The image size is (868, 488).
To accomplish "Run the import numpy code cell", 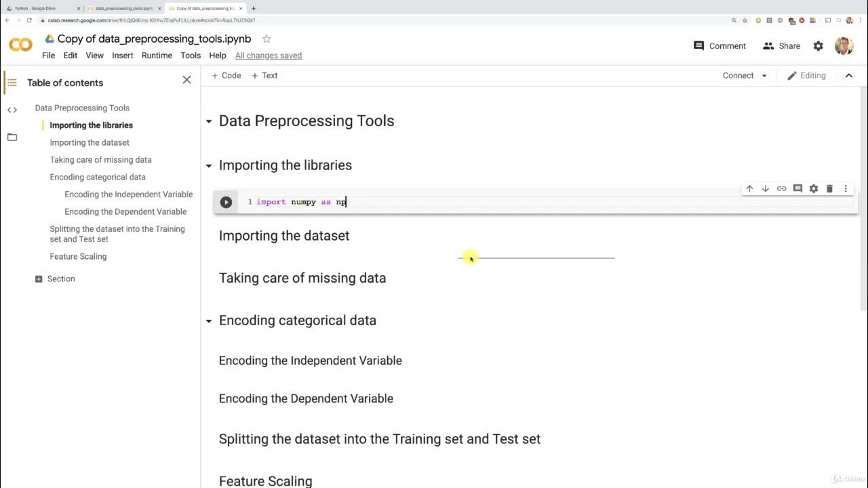I will pyautogui.click(x=226, y=202).
